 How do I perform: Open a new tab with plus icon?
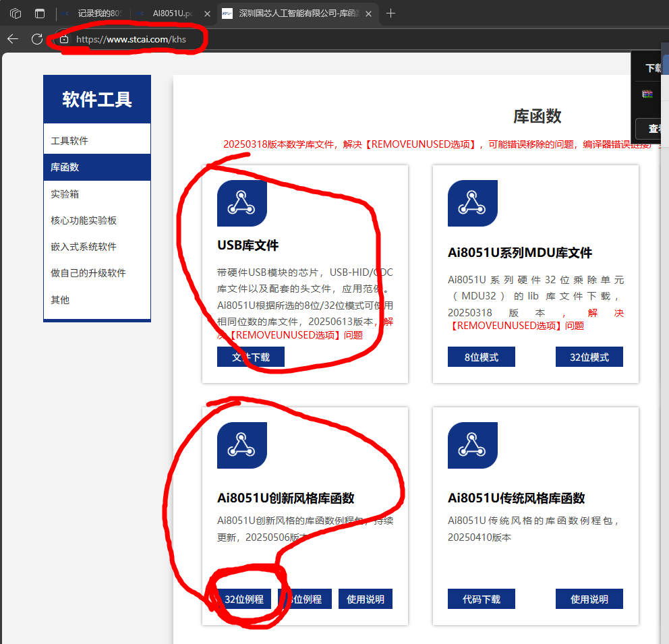point(390,13)
